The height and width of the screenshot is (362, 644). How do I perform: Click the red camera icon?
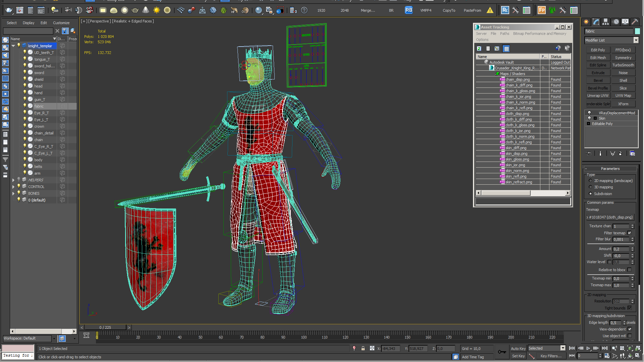89,10
